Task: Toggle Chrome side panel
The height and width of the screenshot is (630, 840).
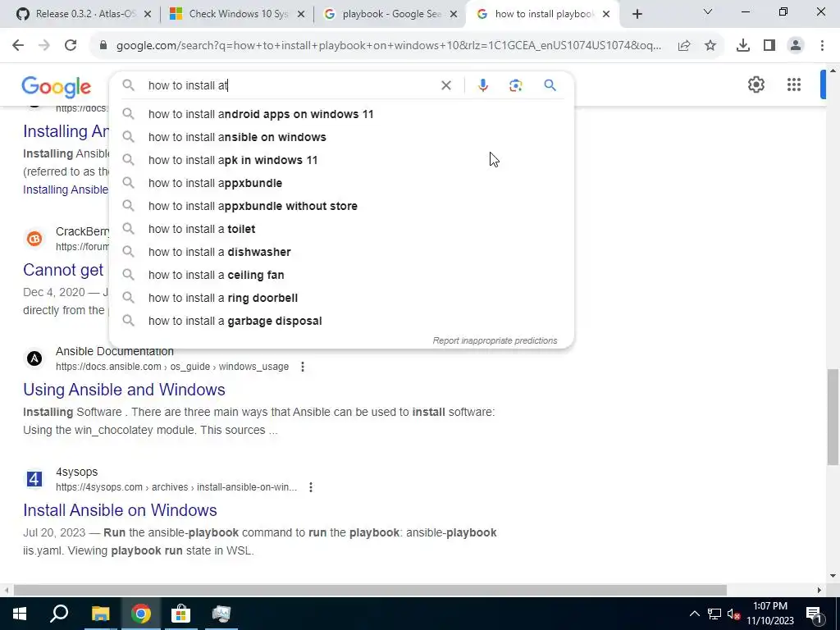Action: [x=769, y=46]
